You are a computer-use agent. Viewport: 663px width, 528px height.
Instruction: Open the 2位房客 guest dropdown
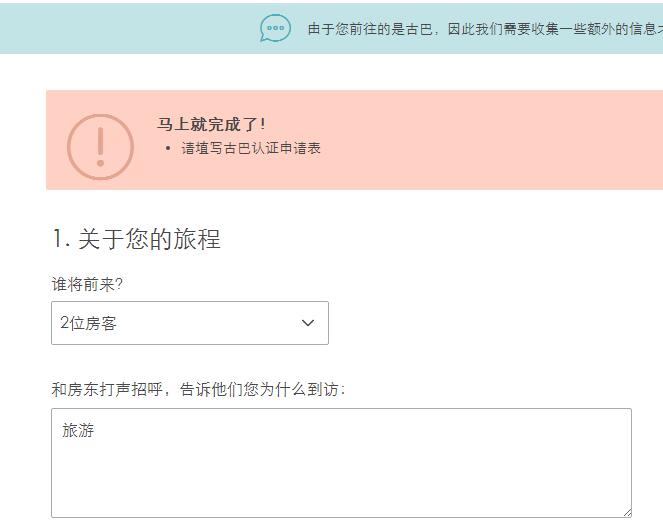pyautogui.click(x=190, y=323)
